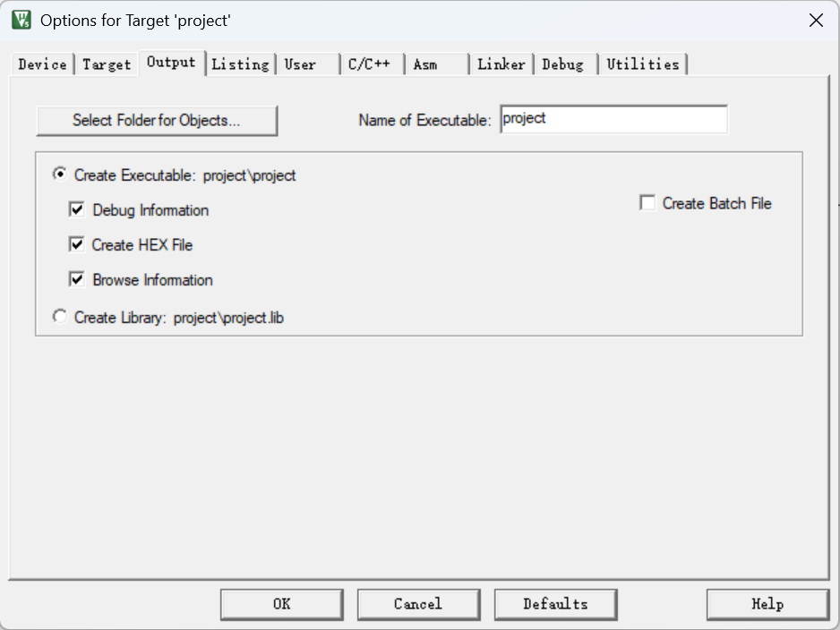Open the Debug tab
Image resolution: width=840 pixels, height=630 pixels.
(566, 64)
